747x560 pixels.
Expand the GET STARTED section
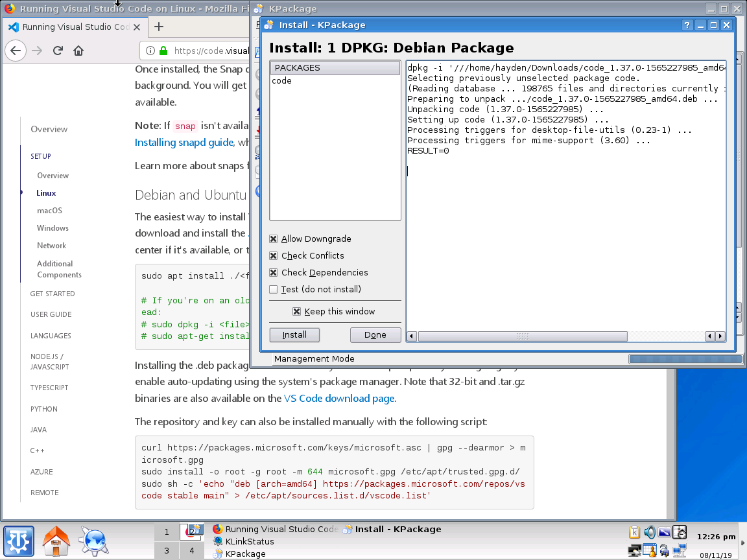[x=53, y=294]
